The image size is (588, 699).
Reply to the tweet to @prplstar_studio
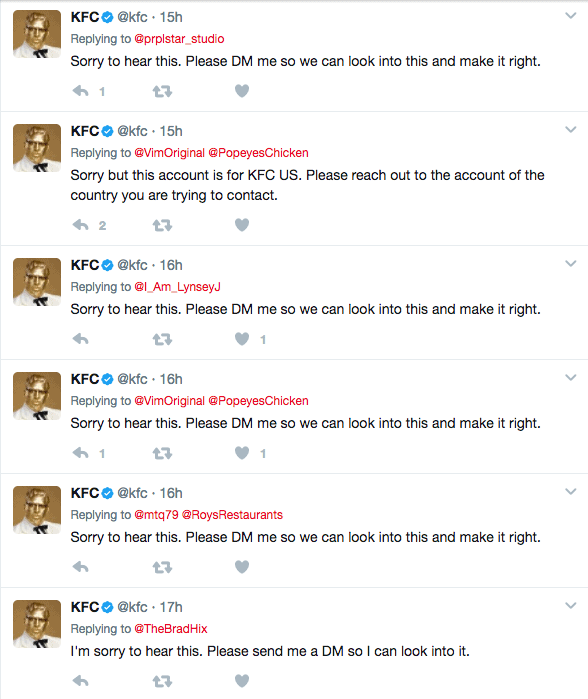[x=81, y=91]
